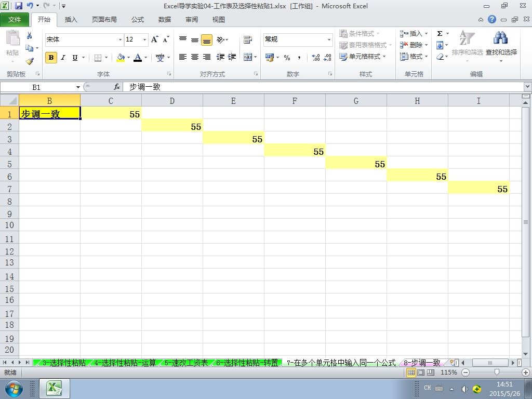This screenshot has width=532, height=399.
Task: Open the 文件 File tab
Action: point(15,20)
